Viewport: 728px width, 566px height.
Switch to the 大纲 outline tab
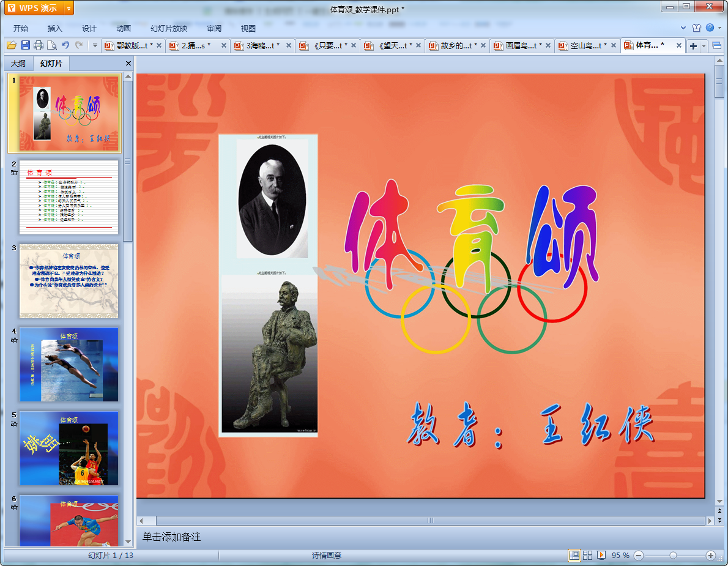tap(18, 63)
